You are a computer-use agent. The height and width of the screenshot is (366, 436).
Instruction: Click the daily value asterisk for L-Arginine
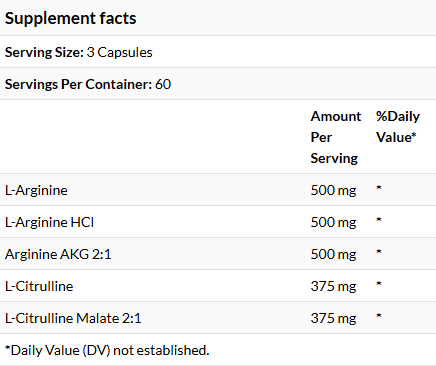379,188
